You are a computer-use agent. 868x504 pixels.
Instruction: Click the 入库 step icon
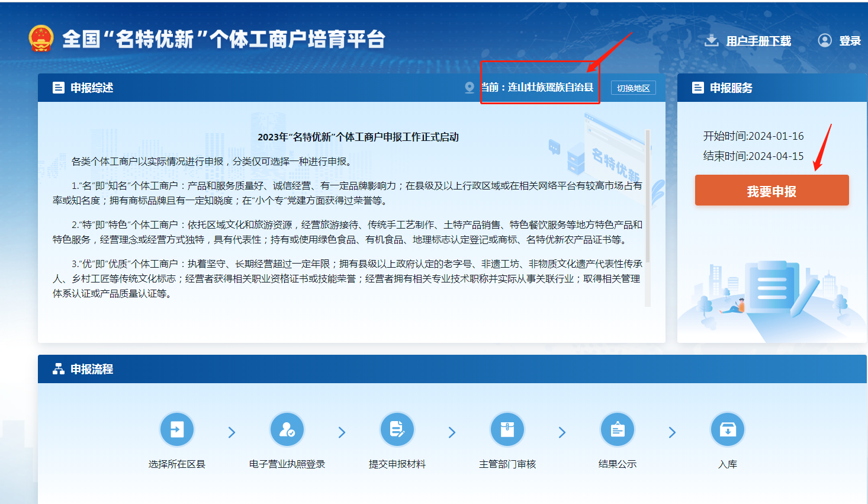click(728, 429)
